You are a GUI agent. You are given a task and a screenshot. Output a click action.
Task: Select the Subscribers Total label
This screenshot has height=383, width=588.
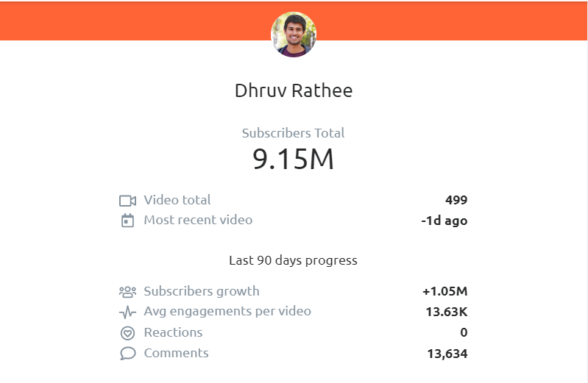click(x=293, y=133)
